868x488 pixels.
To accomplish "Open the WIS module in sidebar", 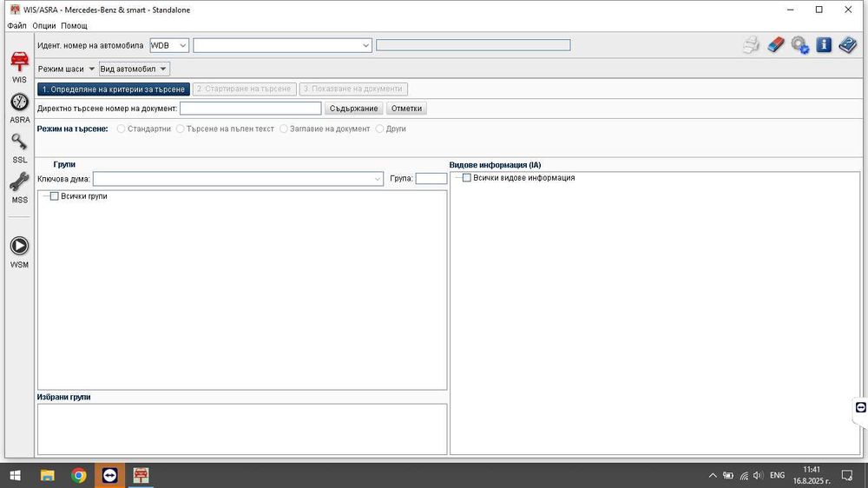I will 19,67.
